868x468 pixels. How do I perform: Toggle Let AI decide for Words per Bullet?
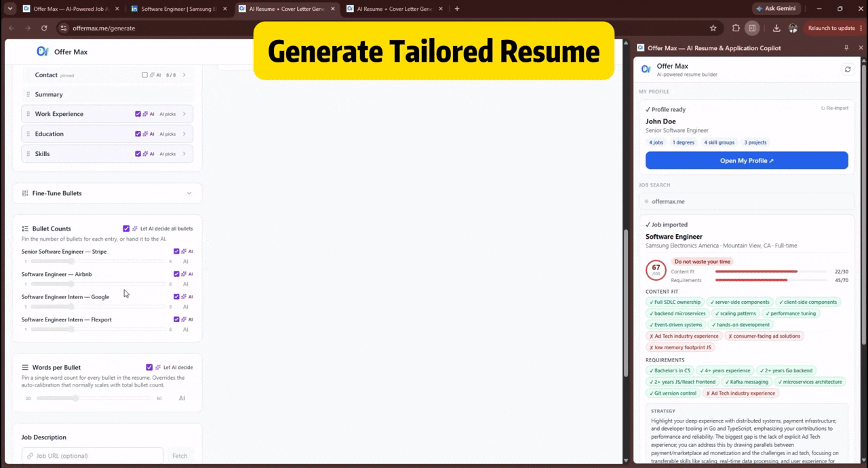pos(149,367)
